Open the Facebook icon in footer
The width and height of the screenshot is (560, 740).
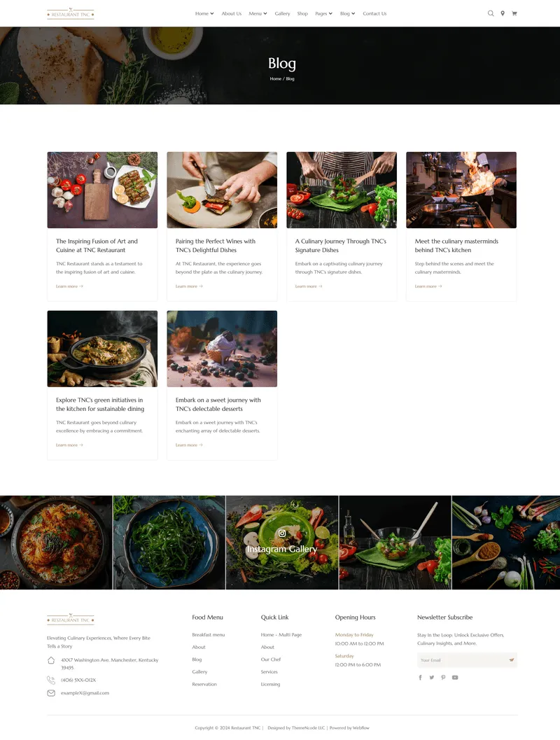pos(421,677)
